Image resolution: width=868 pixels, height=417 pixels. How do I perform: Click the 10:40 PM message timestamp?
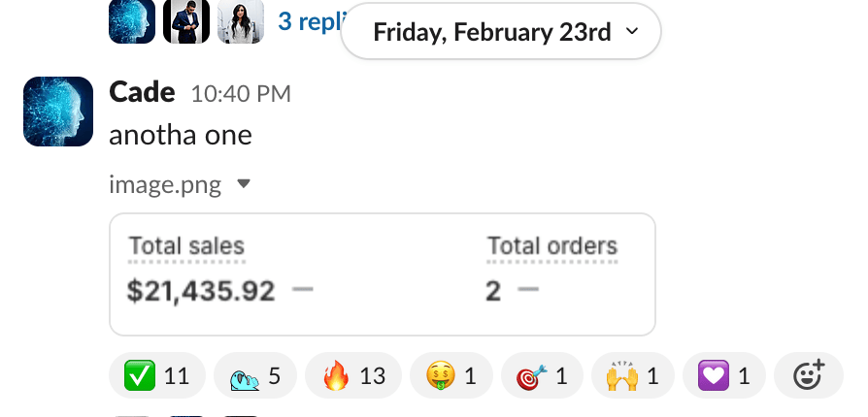tap(240, 94)
